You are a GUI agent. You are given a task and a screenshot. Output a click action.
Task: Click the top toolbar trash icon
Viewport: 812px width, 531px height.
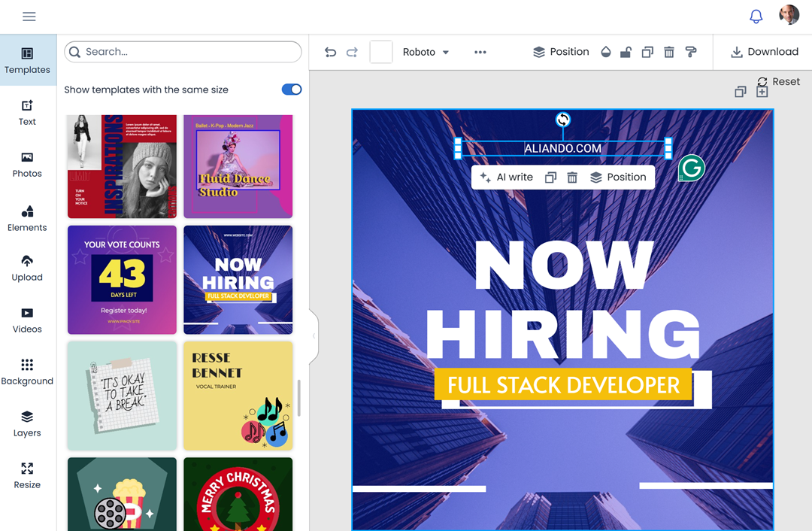(x=669, y=52)
